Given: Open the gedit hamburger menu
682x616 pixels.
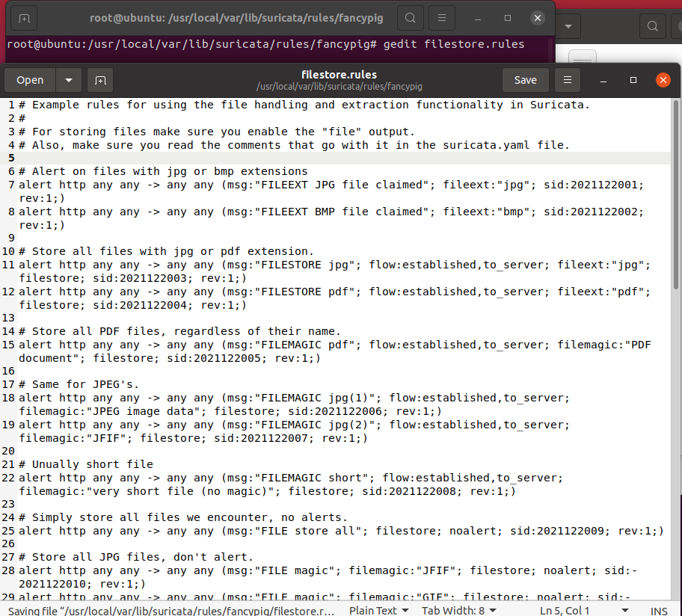Looking at the screenshot, I should tap(568, 80).
